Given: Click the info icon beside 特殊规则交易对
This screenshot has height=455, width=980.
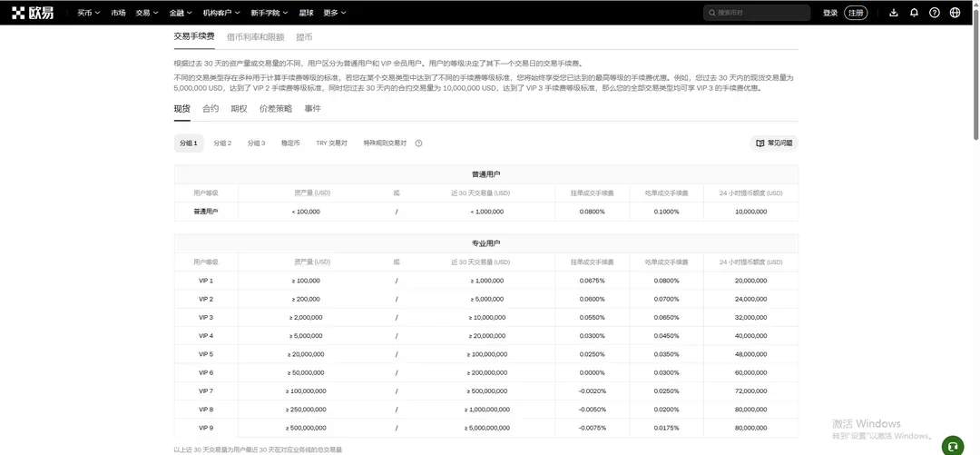Looking at the screenshot, I should click(418, 143).
